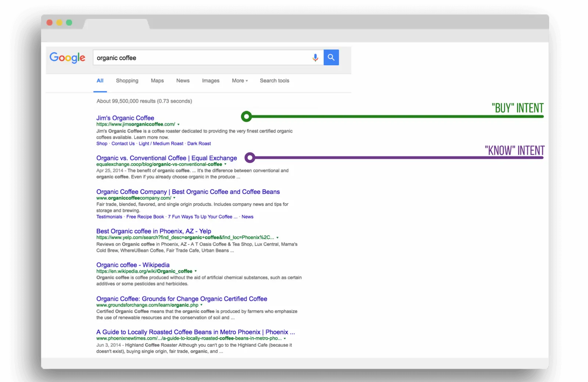
Task: Open the Testimonials sitelink
Action: tap(109, 217)
